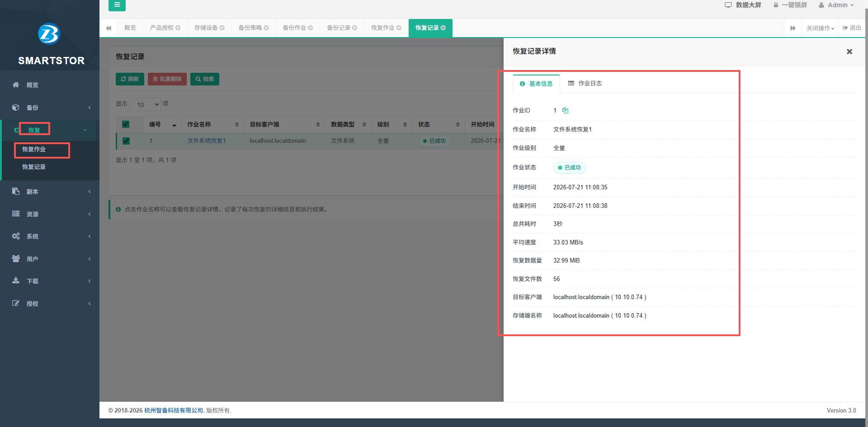
Task: Click 一键锁屏 lock screen
Action: pos(790,5)
